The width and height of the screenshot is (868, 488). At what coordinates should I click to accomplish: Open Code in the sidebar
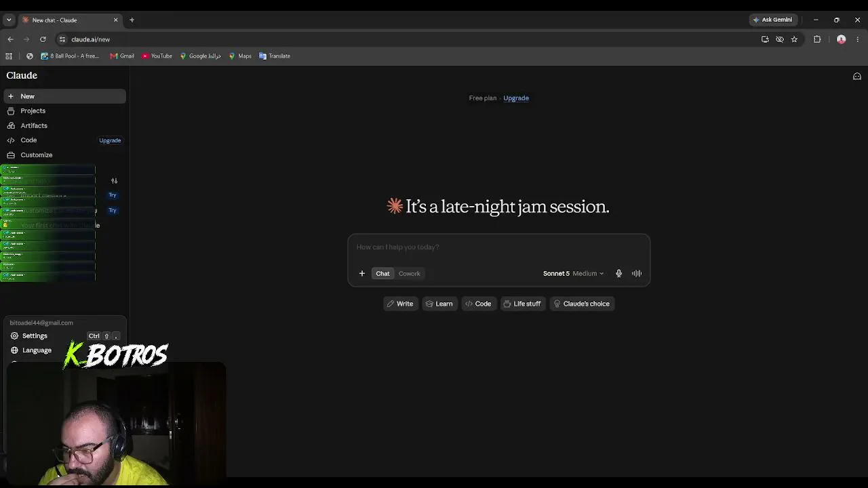tap(28, 140)
